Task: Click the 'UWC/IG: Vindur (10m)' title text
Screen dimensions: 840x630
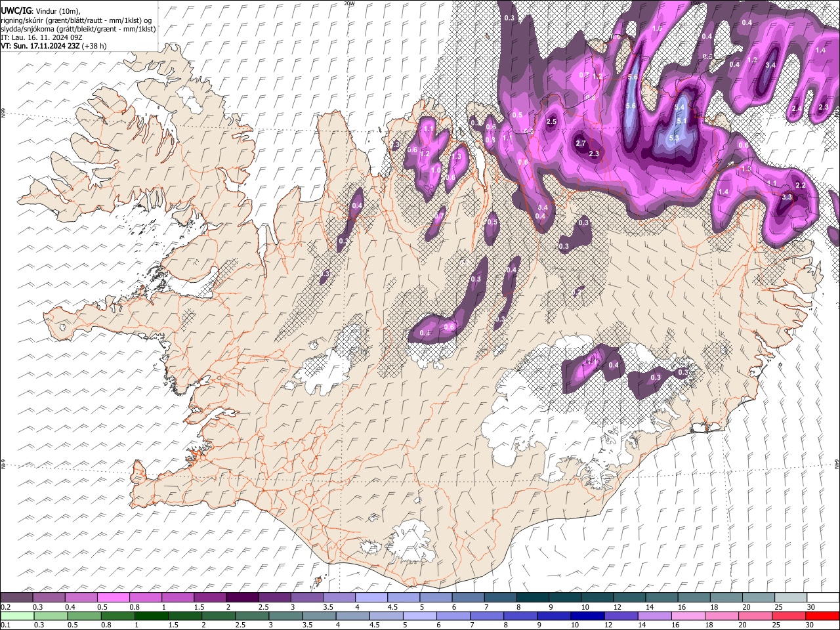Action: point(41,10)
